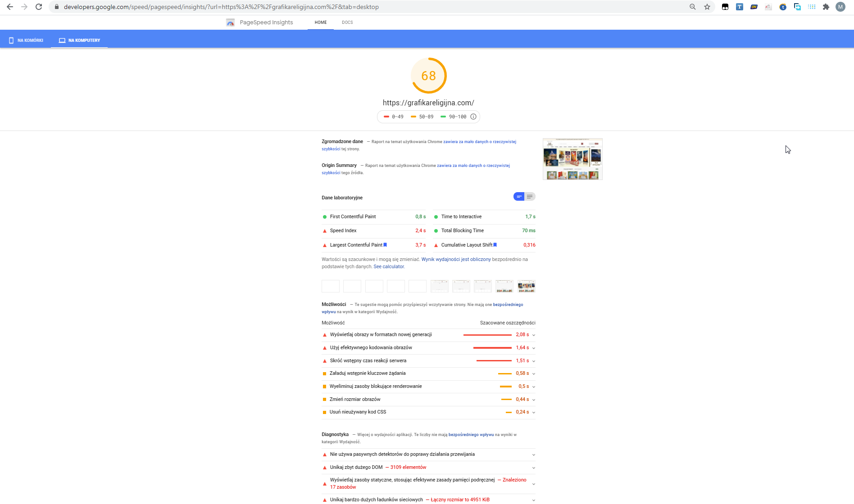Click the bookmark icon next to Cumulative Layout Shift
The width and height of the screenshot is (854, 504).
(495, 245)
